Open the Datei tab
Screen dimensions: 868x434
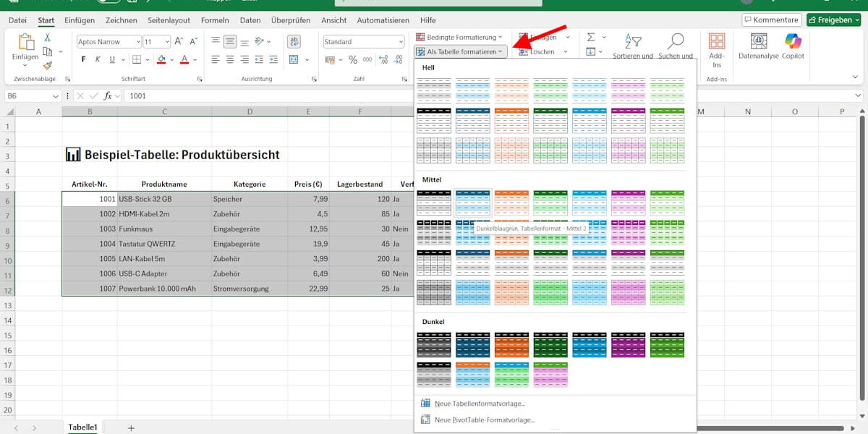pos(17,20)
